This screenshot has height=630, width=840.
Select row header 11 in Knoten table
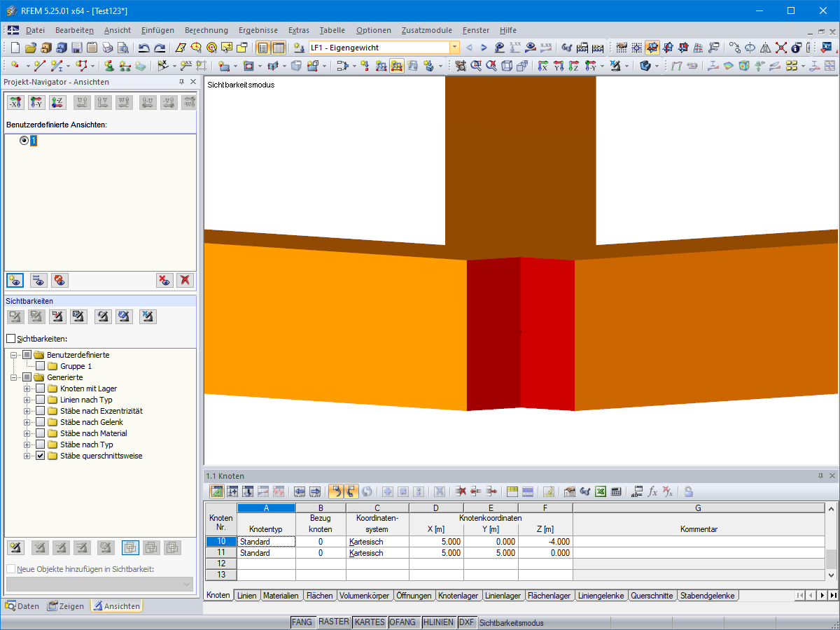[221, 553]
